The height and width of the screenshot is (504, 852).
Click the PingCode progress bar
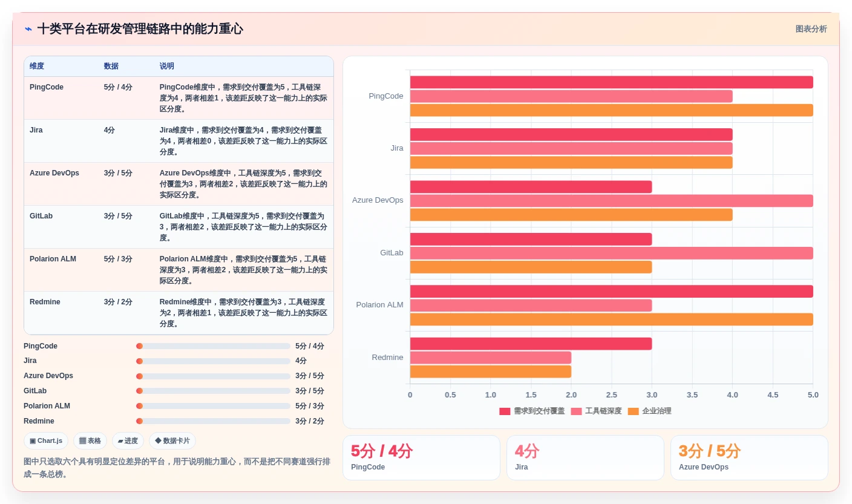point(213,346)
